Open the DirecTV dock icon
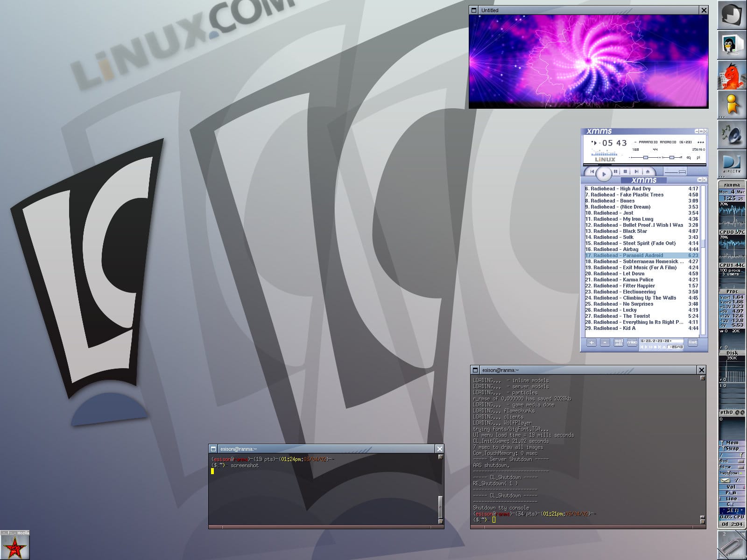This screenshot has width=747, height=560. (732, 164)
